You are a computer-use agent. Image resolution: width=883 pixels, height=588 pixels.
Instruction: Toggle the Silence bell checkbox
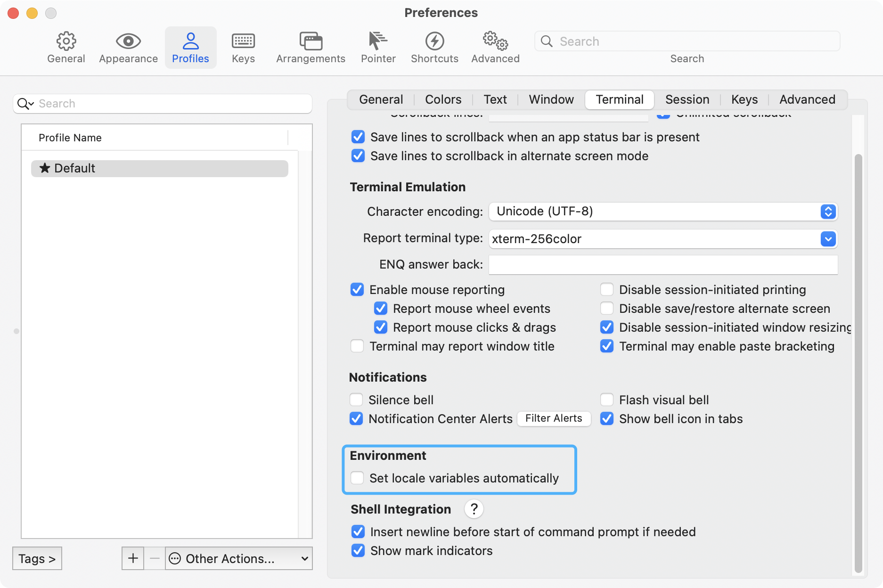click(x=356, y=400)
